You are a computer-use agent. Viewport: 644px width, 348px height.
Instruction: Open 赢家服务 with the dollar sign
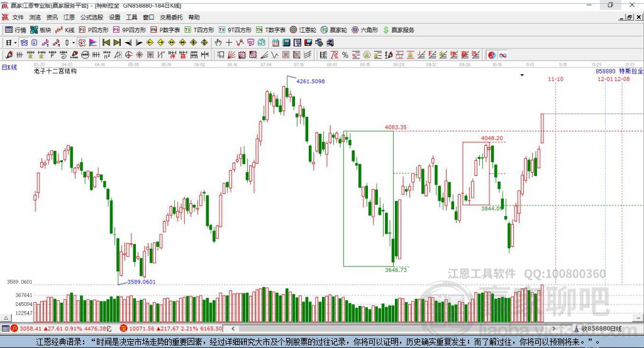[x=398, y=30]
